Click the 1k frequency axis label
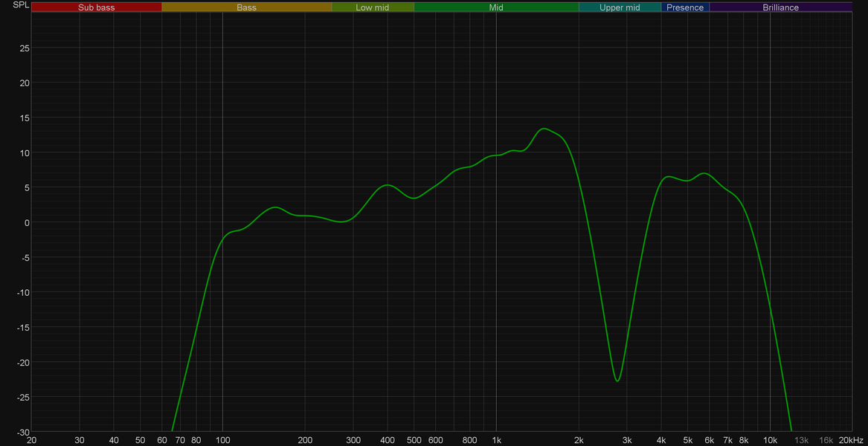Screen dimensions: 868x446 pos(496,441)
